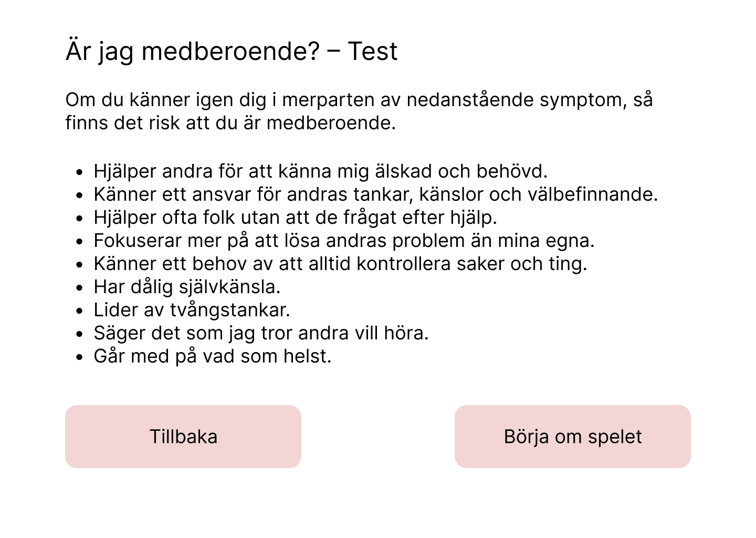
Task: Select the item 'Går med på vad som helst.'
Action: pyautogui.click(x=213, y=356)
